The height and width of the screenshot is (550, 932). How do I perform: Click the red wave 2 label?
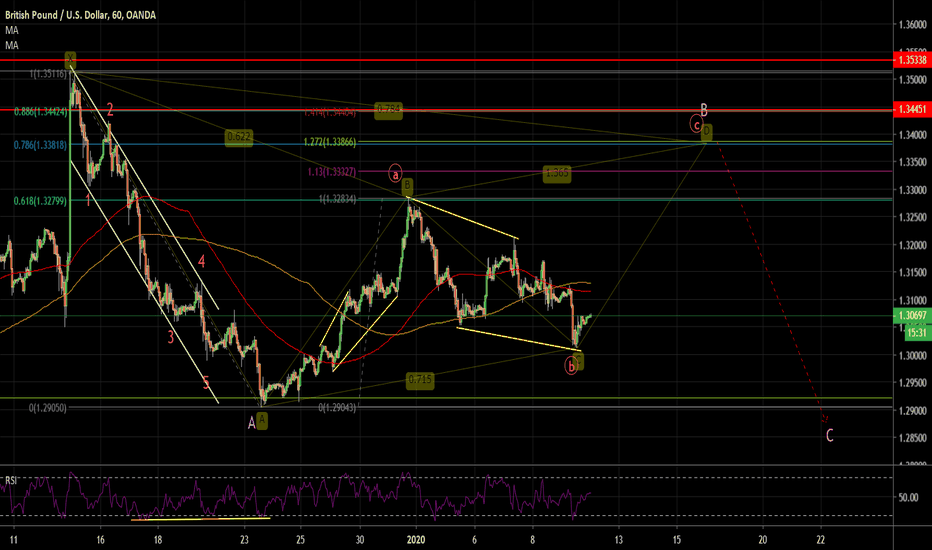[x=111, y=109]
